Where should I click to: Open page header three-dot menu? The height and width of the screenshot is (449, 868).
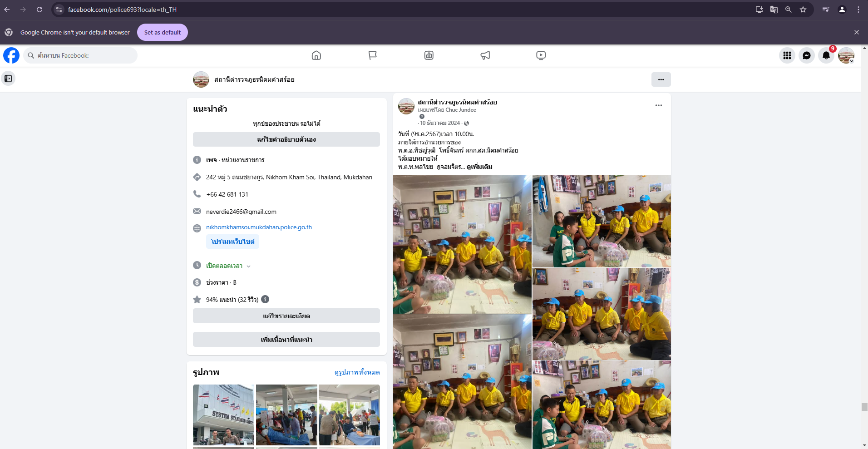point(661,79)
